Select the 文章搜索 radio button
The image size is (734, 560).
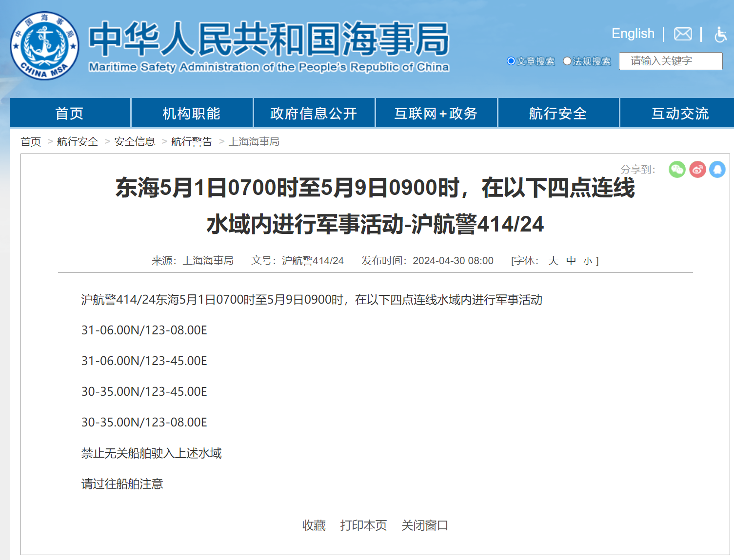pyautogui.click(x=511, y=61)
